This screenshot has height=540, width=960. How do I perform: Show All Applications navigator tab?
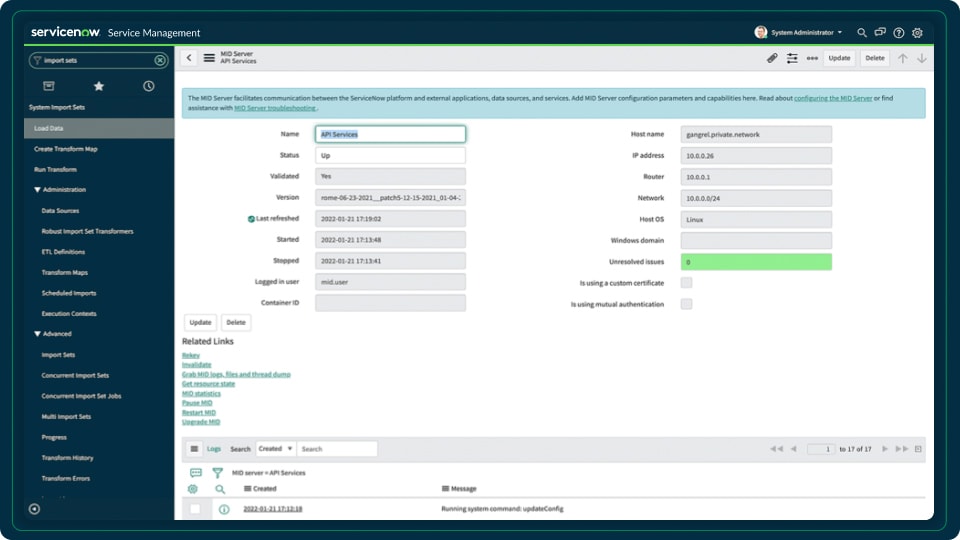[x=49, y=86]
